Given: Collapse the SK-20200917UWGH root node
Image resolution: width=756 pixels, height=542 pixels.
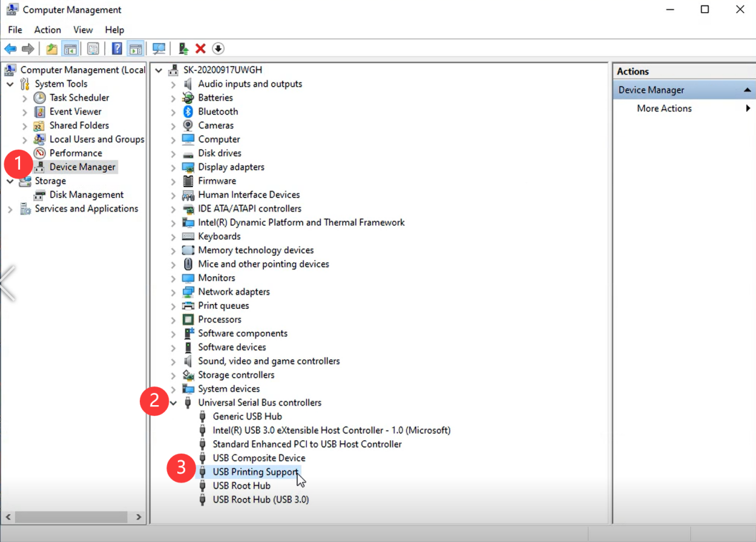Looking at the screenshot, I should tap(159, 70).
